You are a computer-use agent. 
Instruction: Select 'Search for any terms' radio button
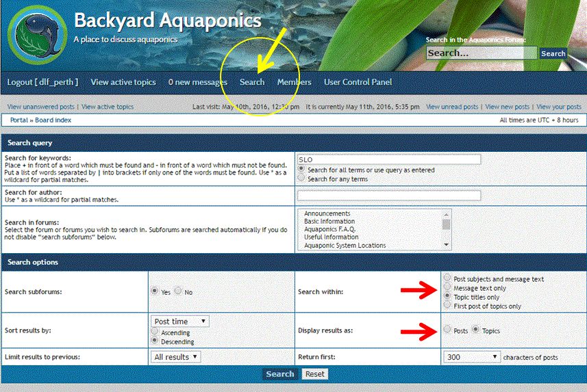[x=301, y=178]
